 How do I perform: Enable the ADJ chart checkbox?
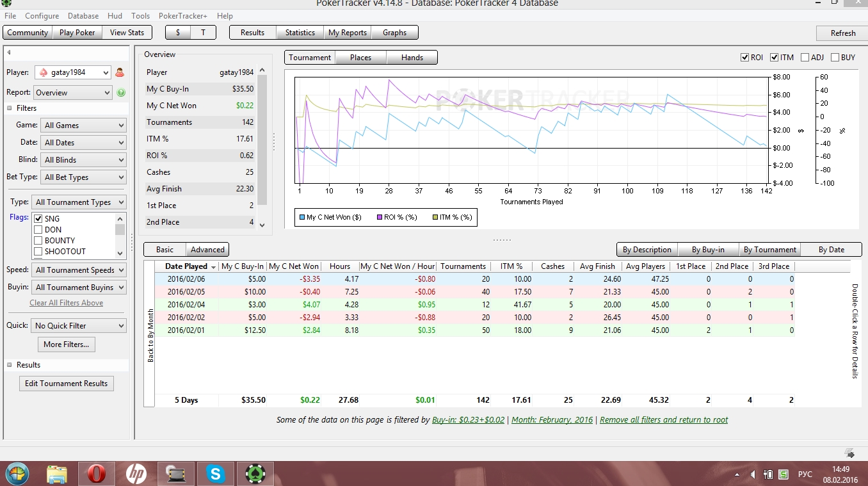pyautogui.click(x=805, y=58)
